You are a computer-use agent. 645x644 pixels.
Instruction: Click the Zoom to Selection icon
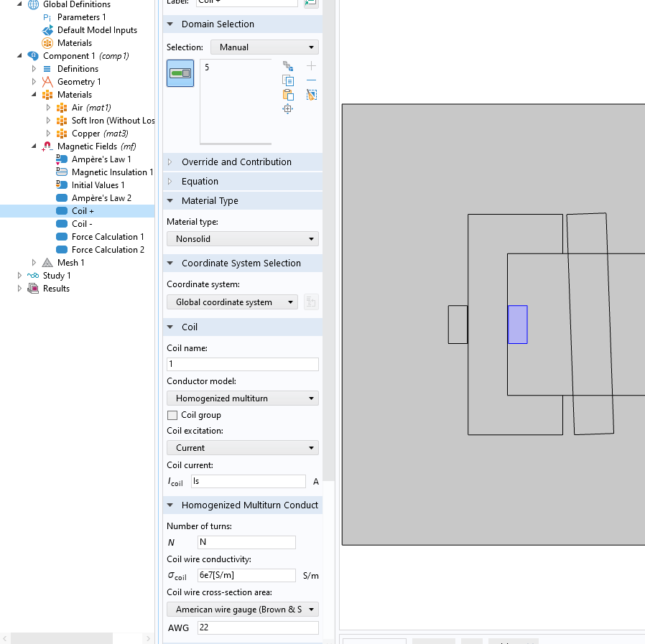pyautogui.click(x=288, y=109)
